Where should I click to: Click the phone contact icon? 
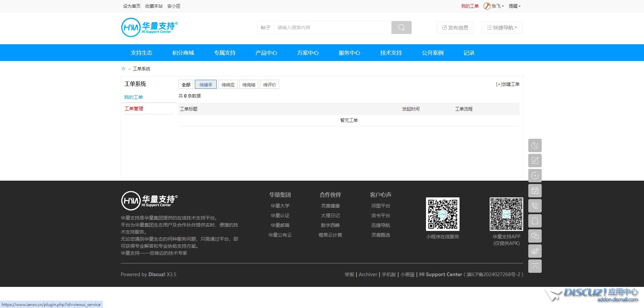[535, 206]
